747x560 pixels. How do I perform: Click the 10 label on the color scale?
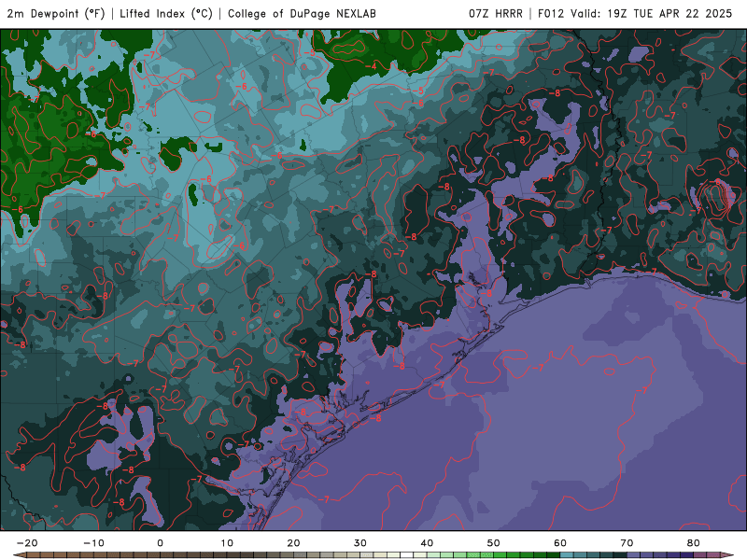(227, 543)
